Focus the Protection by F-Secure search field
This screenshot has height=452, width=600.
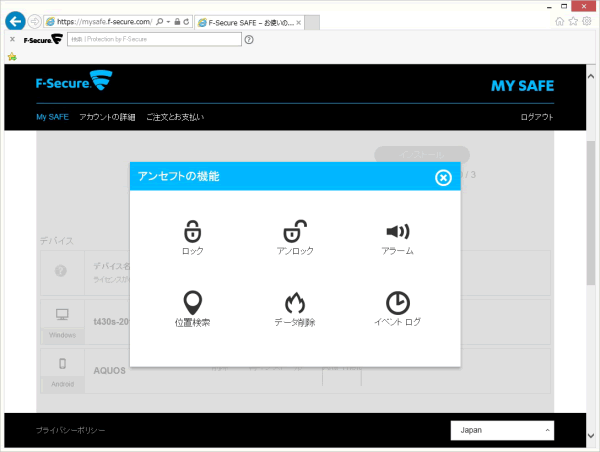coord(154,39)
